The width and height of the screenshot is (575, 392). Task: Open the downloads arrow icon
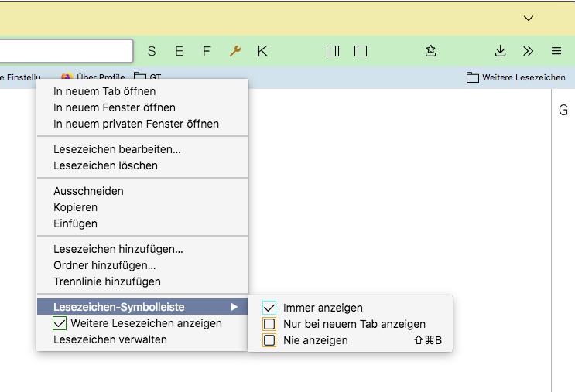point(501,51)
